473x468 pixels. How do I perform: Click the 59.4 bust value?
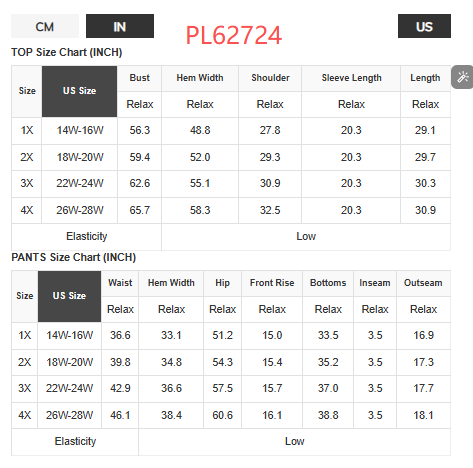tap(140, 157)
